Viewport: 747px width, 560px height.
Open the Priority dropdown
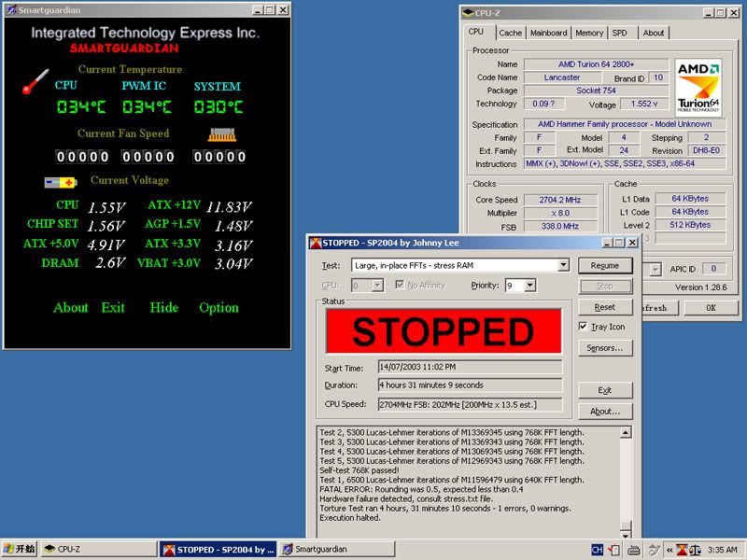[x=529, y=286]
